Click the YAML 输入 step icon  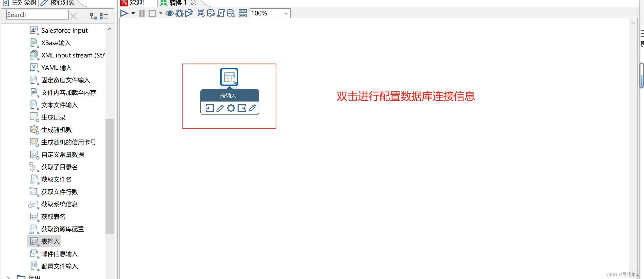(34, 68)
